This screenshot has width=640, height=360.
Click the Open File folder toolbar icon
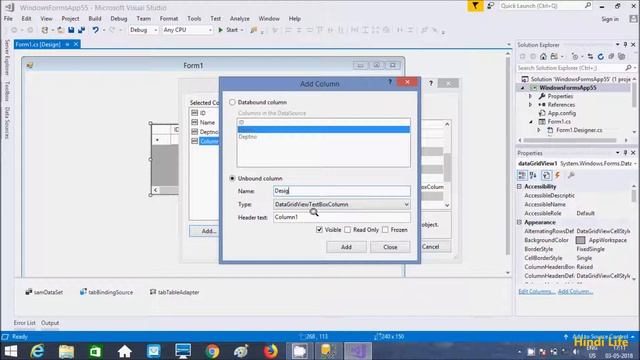coord(60,30)
